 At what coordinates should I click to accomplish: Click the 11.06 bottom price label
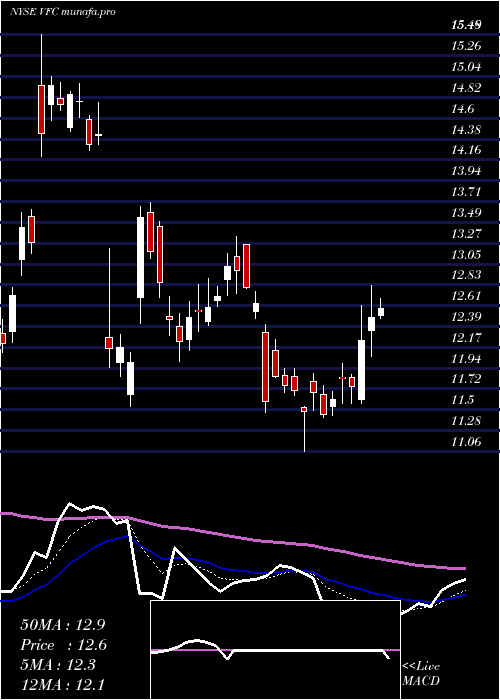(x=466, y=442)
